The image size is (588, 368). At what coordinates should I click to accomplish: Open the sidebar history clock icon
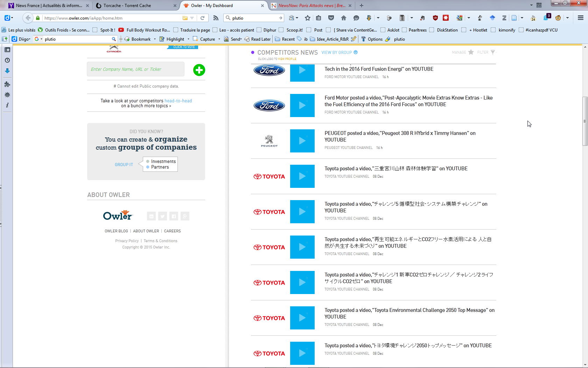(7, 60)
